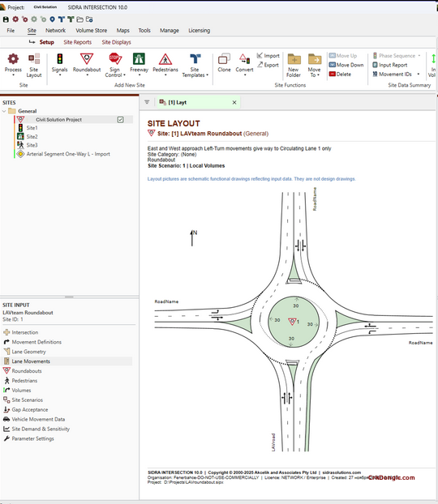Screen dimensions: 438x504
Task: Switch to the Site Reports tab
Action: coord(78,42)
